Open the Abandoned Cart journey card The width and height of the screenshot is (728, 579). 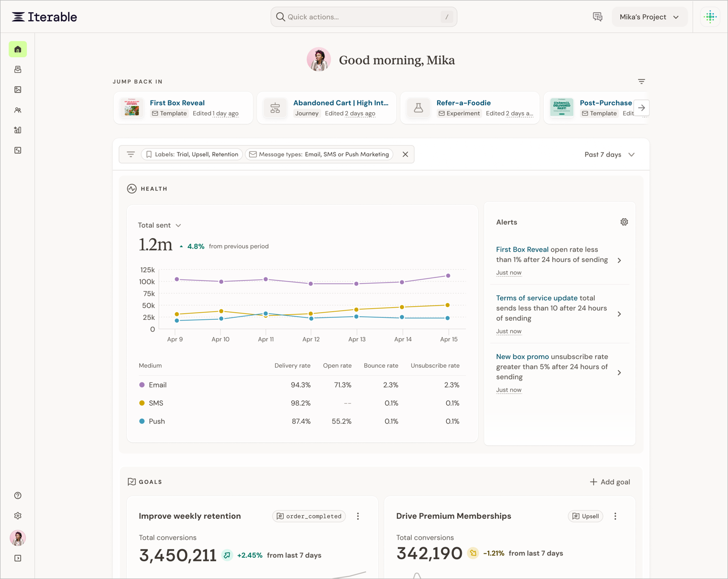(327, 108)
